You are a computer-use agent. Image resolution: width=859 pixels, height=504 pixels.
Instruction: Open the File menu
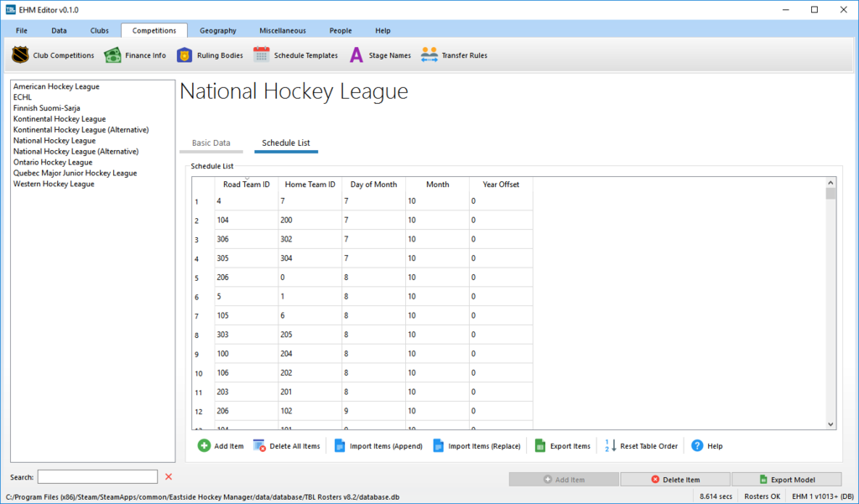click(x=22, y=31)
